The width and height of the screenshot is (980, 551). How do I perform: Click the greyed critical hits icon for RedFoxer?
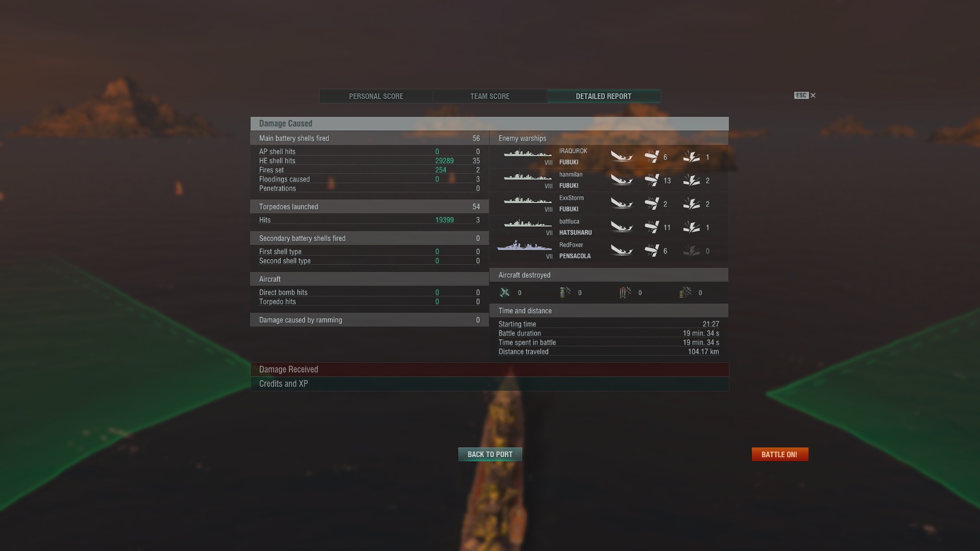pyautogui.click(x=692, y=251)
